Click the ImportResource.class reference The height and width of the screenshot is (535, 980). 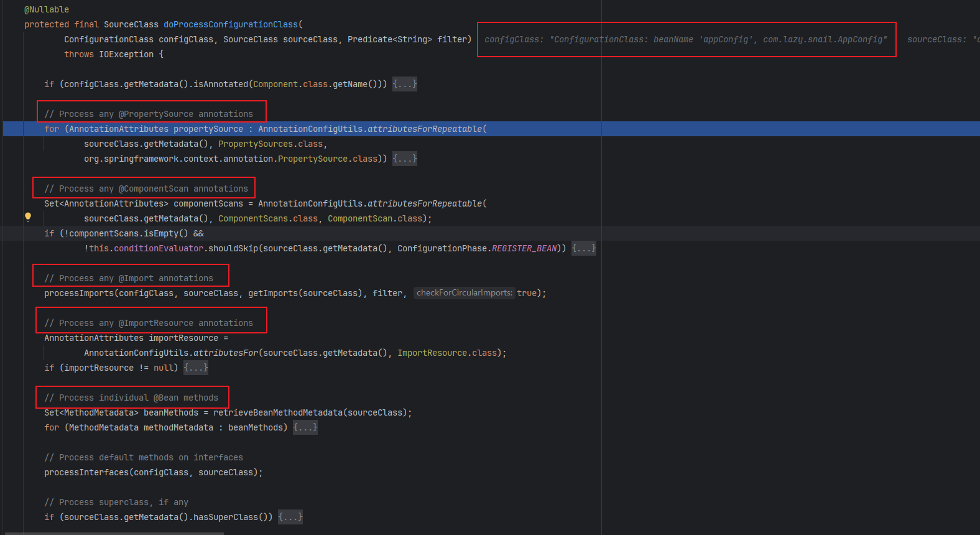447,353
